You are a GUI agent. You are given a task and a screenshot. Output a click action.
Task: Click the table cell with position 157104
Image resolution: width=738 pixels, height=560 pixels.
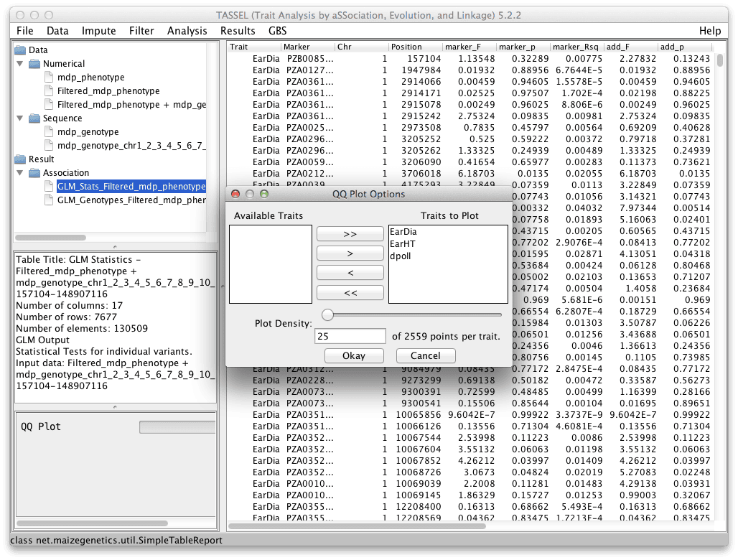coord(416,58)
